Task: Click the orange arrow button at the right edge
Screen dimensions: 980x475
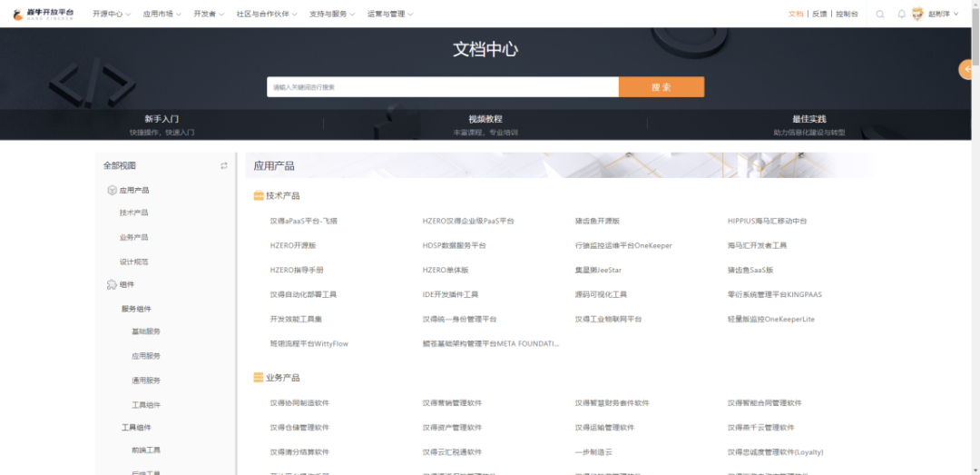Action: click(967, 69)
